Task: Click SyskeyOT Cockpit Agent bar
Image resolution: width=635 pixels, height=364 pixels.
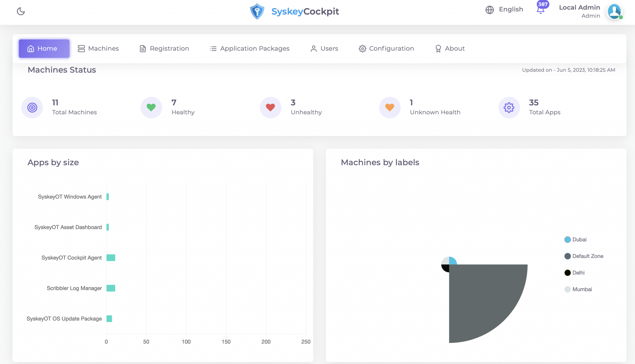Action: pyautogui.click(x=111, y=258)
